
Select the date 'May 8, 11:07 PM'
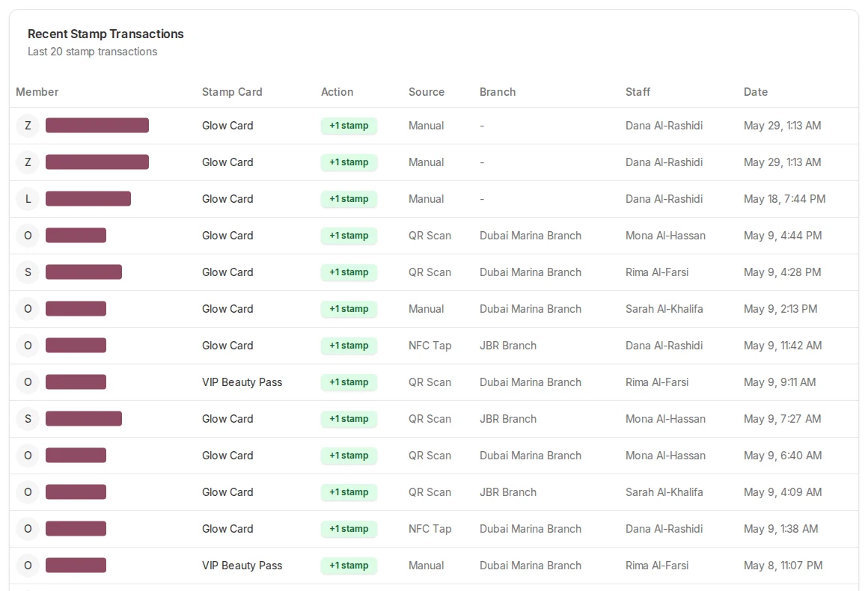(x=783, y=565)
